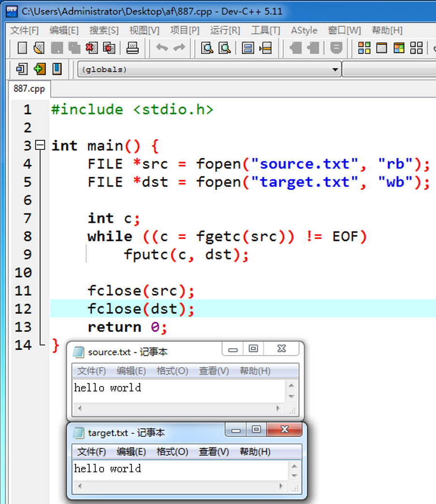This screenshot has height=504, width=436.
Task: Click the first grayed-out arrow icon
Action: [x=295, y=48]
